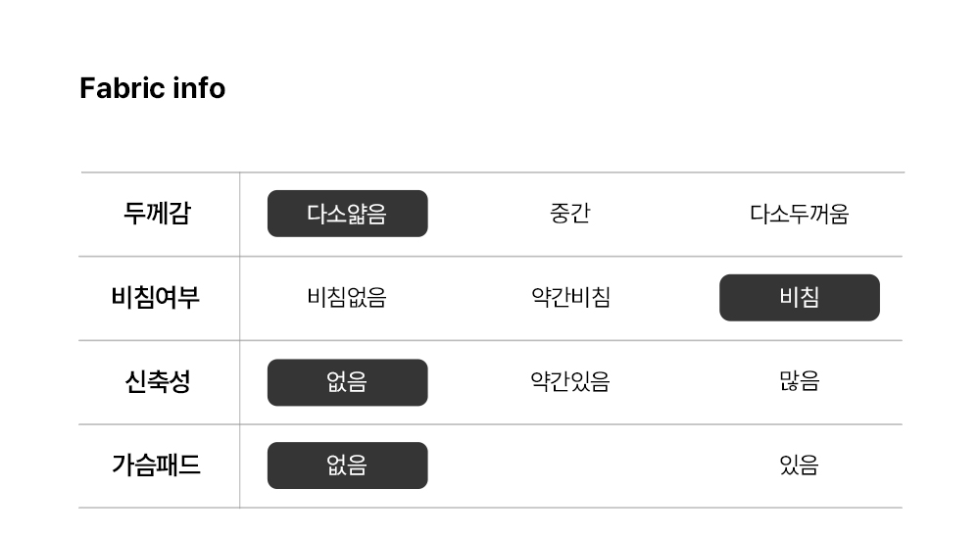Screen dimensions: 980x539
Task: Click the 신축성 row label
Action: click(x=157, y=382)
